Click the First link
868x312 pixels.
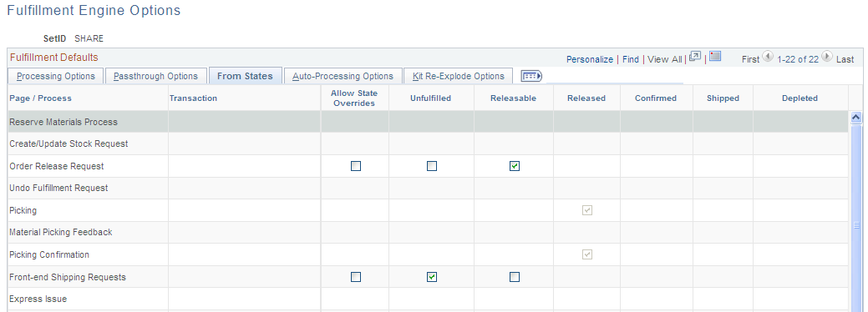[x=751, y=59]
